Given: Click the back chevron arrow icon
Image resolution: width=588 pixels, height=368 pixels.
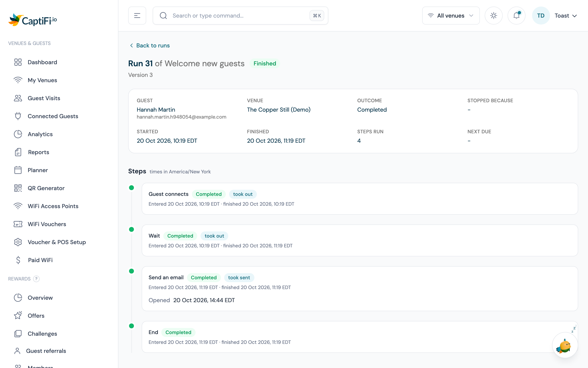Looking at the screenshot, I should (x=131, y=46).
